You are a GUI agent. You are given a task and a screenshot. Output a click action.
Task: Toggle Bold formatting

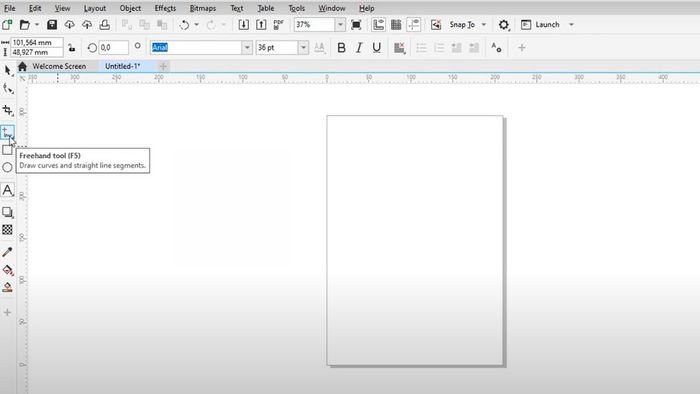(342, 48)
